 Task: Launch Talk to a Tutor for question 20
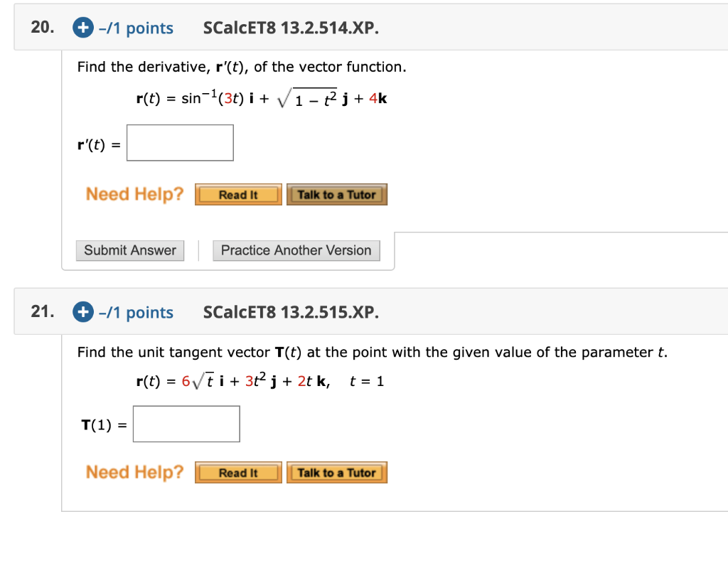pyautogui.click(x=336, y=194)
